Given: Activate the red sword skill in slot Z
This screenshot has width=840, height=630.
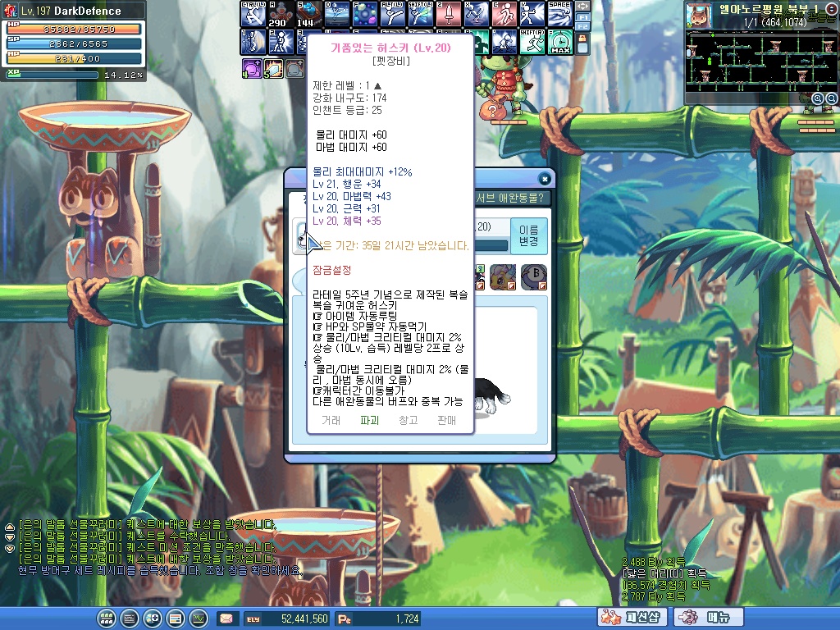Looking at the screenshot, I should (448, 14).
